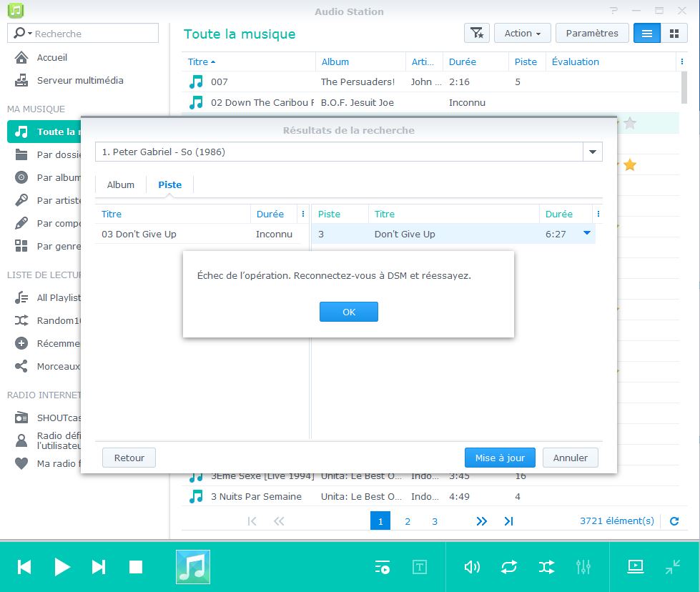Toggle repeat mode

(509, 567)
